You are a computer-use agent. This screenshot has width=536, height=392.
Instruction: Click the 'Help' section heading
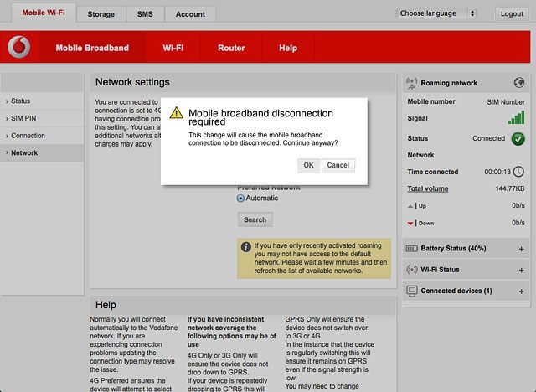coord(106,305)
